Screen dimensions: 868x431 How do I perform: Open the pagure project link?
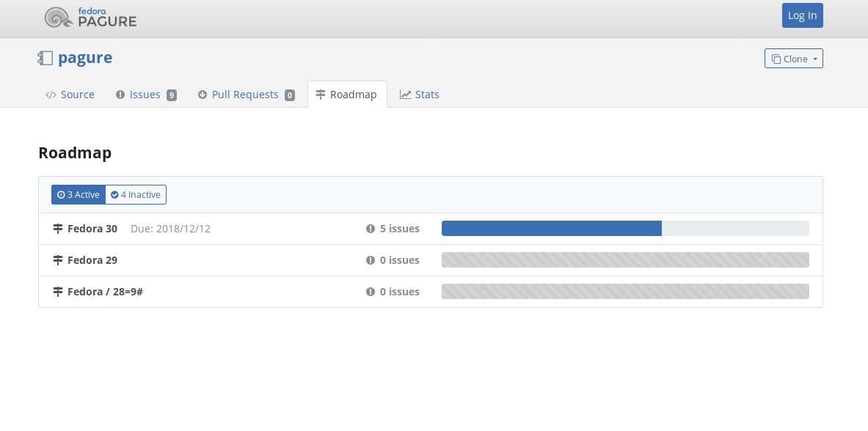[x=85, y=58]
